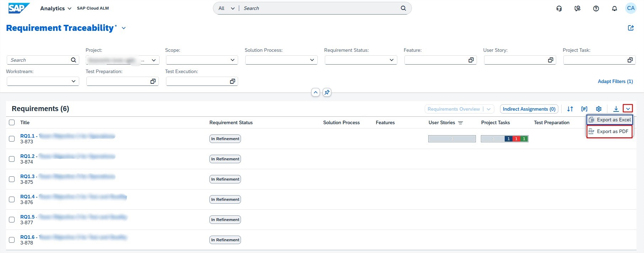Toggle the select-all checkbox in header
Image resolution: width=644 pixels, height=253 pixels.
[x=12, y=122]
